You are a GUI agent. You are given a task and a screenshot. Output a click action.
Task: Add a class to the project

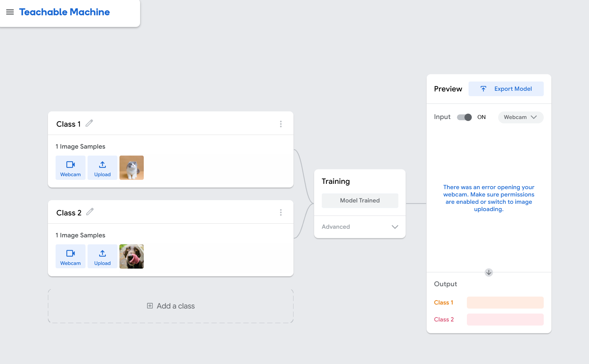[171, 306]
